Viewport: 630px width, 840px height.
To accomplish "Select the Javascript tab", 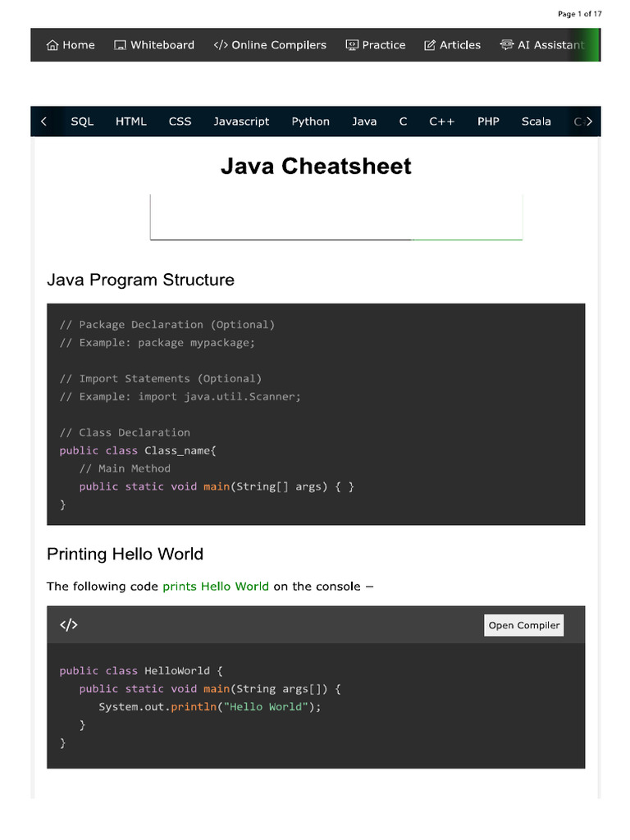I will click(241, 121).
